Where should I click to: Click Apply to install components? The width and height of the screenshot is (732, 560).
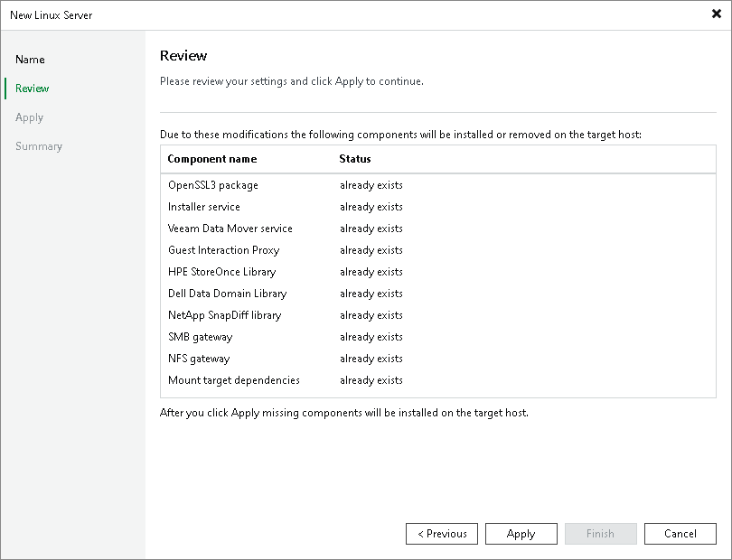521,533
